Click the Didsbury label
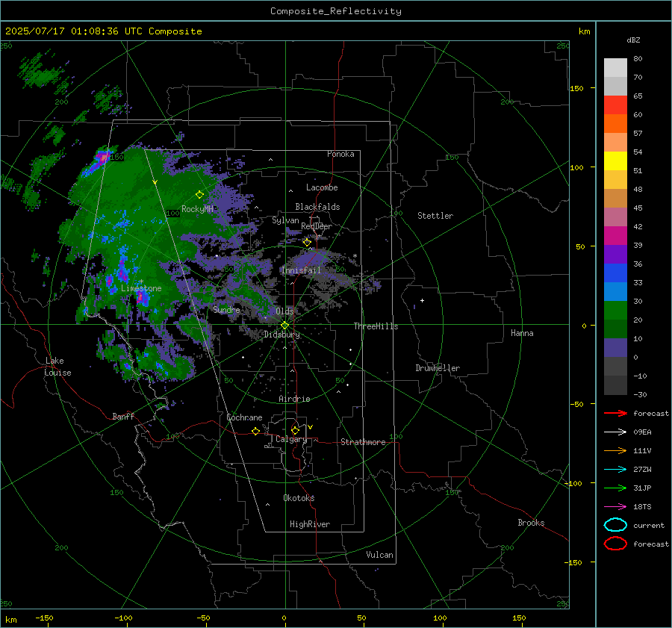672x628 pixels. (x=281, y=335)
